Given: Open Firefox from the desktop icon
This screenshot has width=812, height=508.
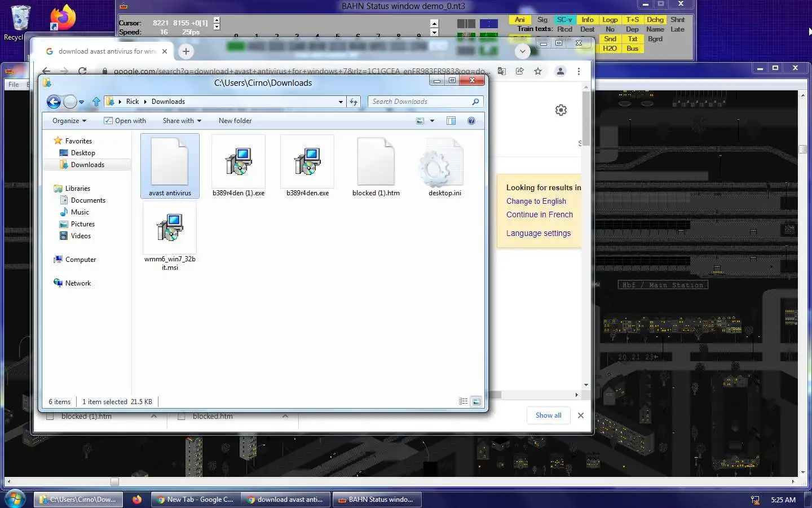Looking at the screenshot, I should point(62,17).
